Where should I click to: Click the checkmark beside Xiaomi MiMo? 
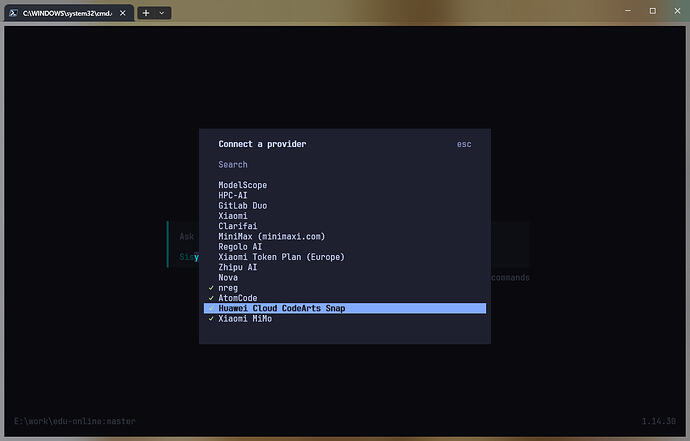tap(211, 319)
